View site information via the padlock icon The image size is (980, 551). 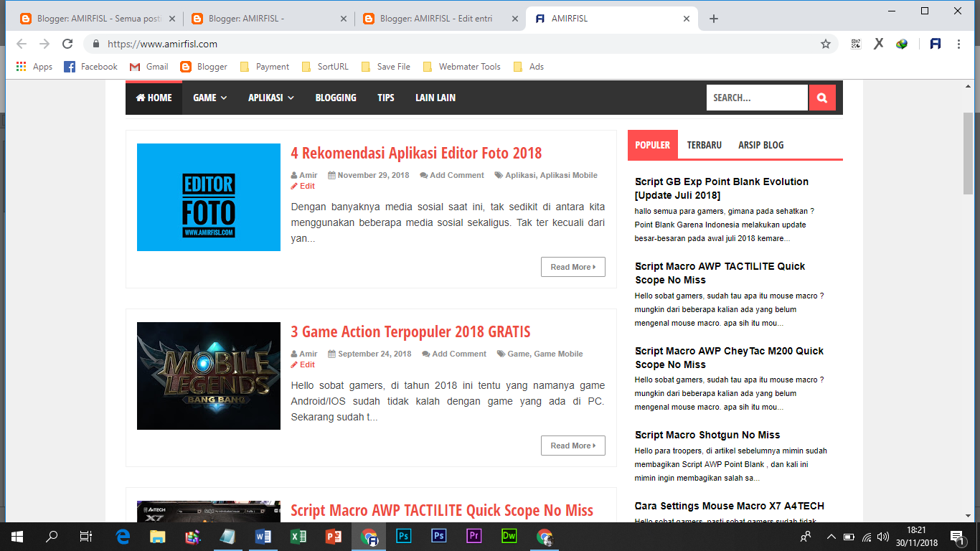pos(95,44)
